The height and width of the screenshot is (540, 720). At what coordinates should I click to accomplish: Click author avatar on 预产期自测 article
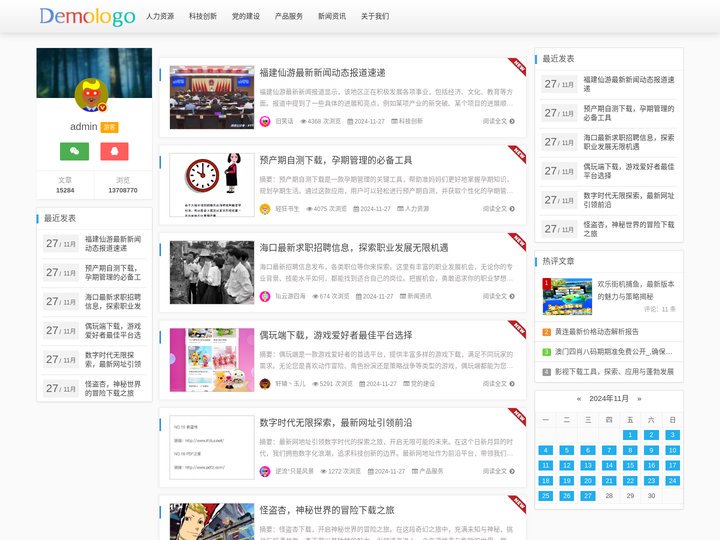pos(265,209)
